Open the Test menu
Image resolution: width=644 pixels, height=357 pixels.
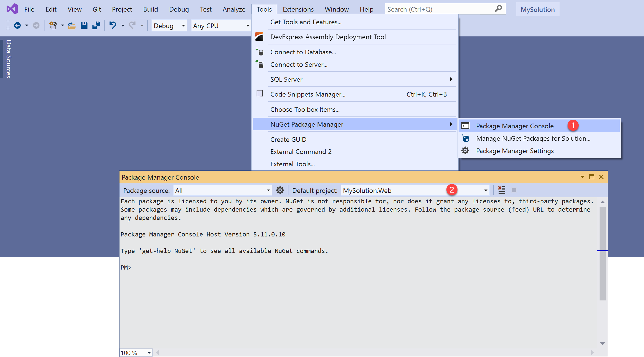coord(206,9)
